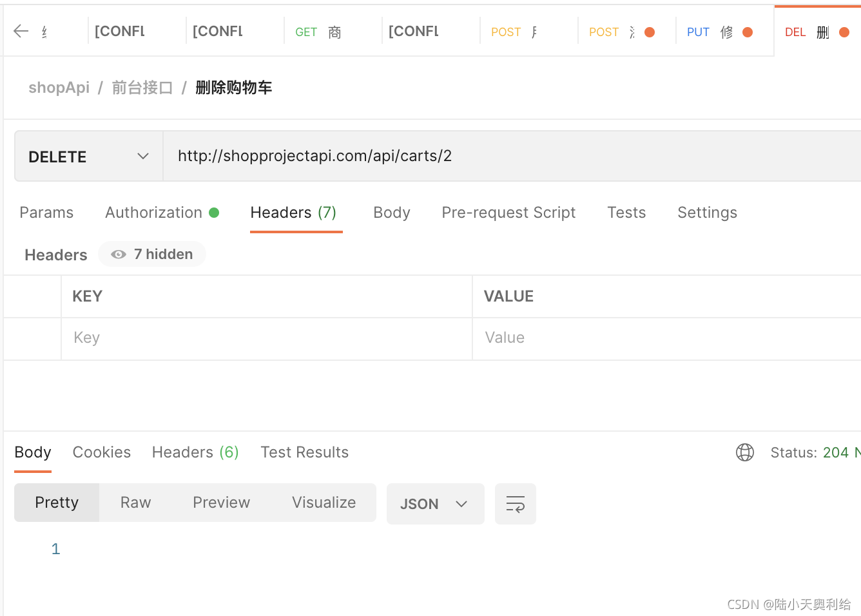Click the 删除购物车 request name

tap(234, 88)
